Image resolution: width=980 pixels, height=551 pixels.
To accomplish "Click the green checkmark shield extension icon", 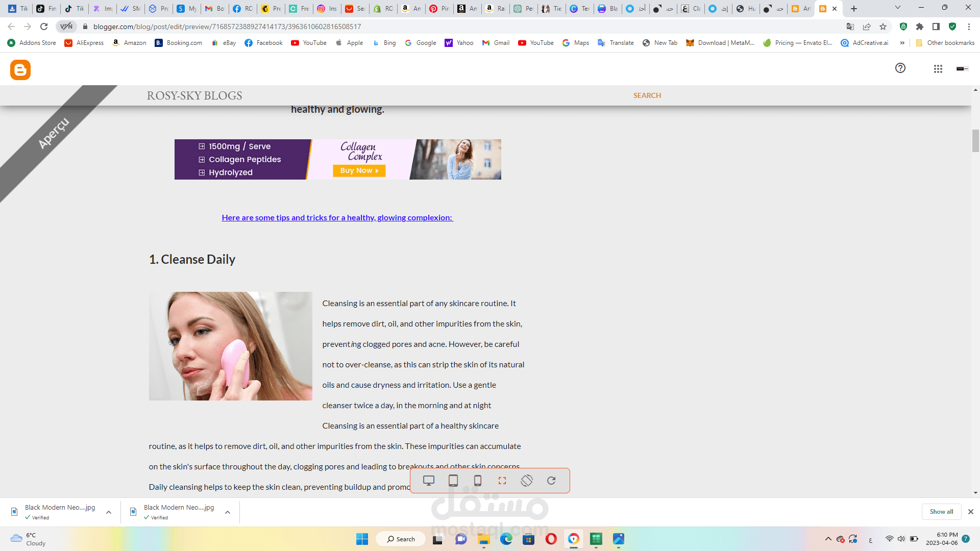I will click(952, 27).
